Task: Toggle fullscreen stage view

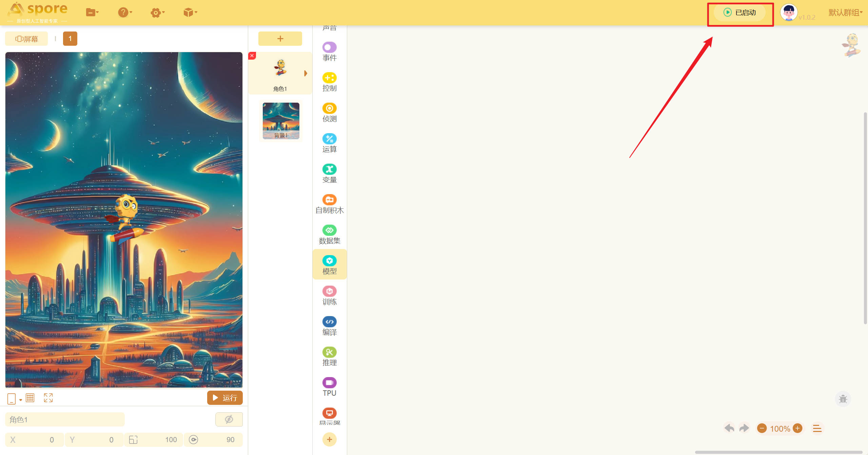Action: point(48,398)
